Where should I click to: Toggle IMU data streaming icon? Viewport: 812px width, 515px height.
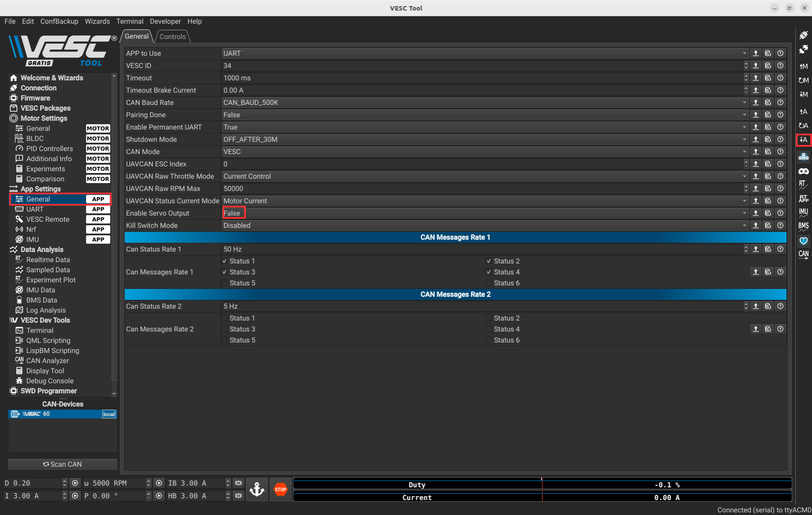click(x=803, y=212)
